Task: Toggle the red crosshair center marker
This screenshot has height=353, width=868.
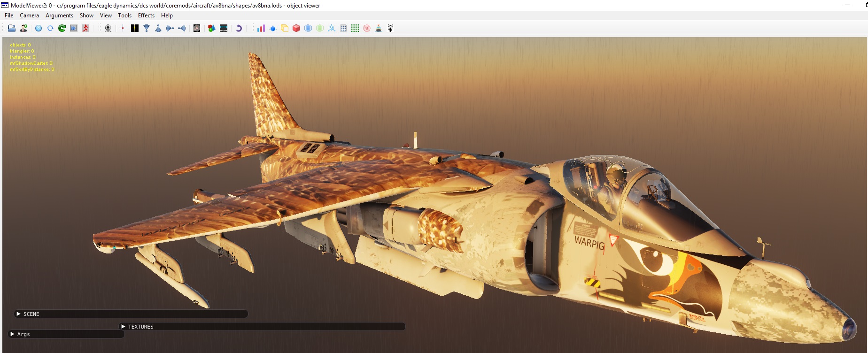Action: pos(123,28)
